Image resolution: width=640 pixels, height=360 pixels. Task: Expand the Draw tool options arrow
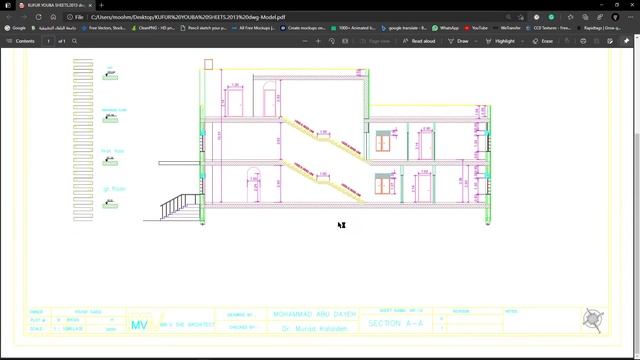coord(476,41)
